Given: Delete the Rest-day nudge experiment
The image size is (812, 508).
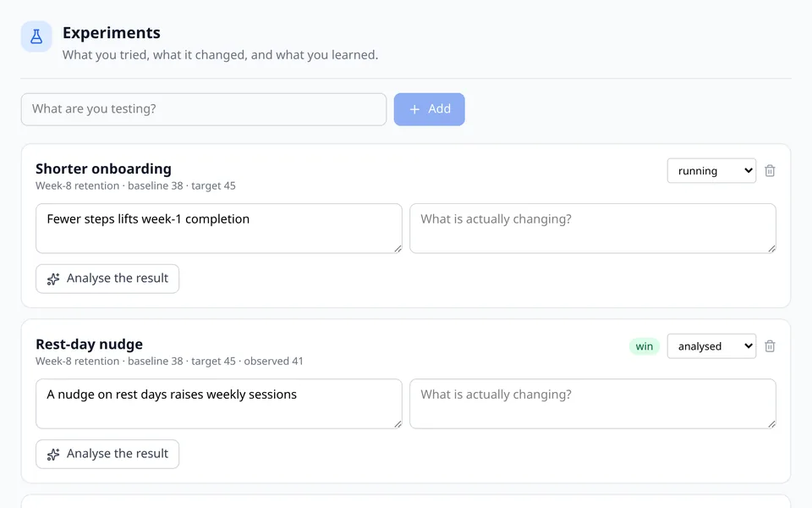Looking at the screenshot, I should pos(770,345).
